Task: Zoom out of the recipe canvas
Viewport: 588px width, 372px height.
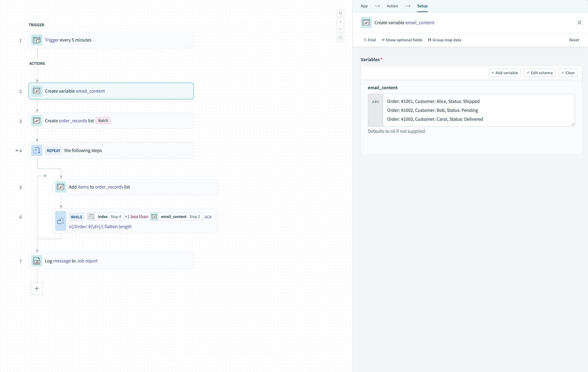Action: (340, 29)
